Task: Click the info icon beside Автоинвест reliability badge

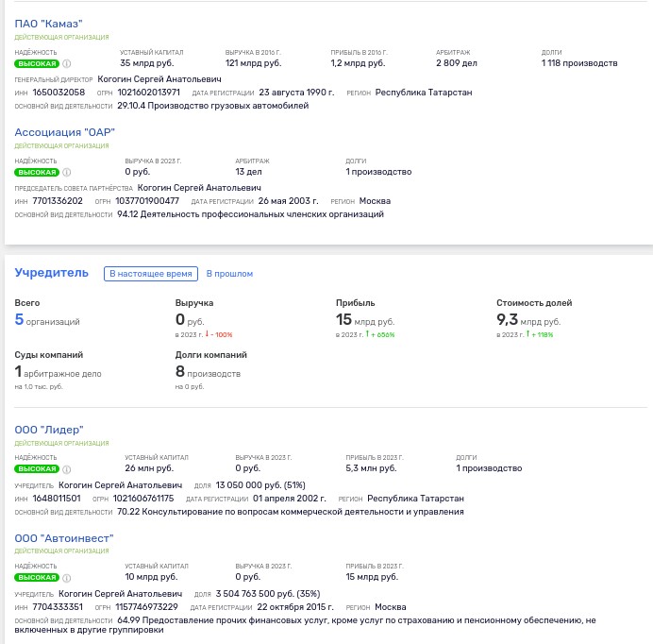Action: tap(67, 578)
